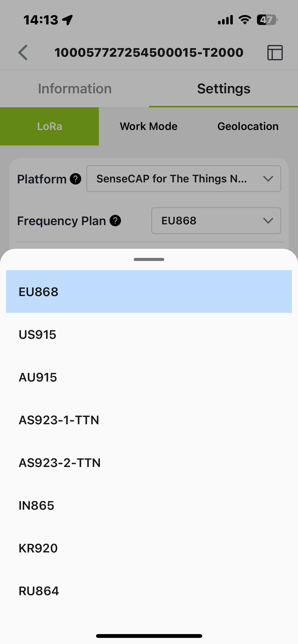Tap the battery indicator icon
Viewport: 298px width, 644px height.
[267, 20]
